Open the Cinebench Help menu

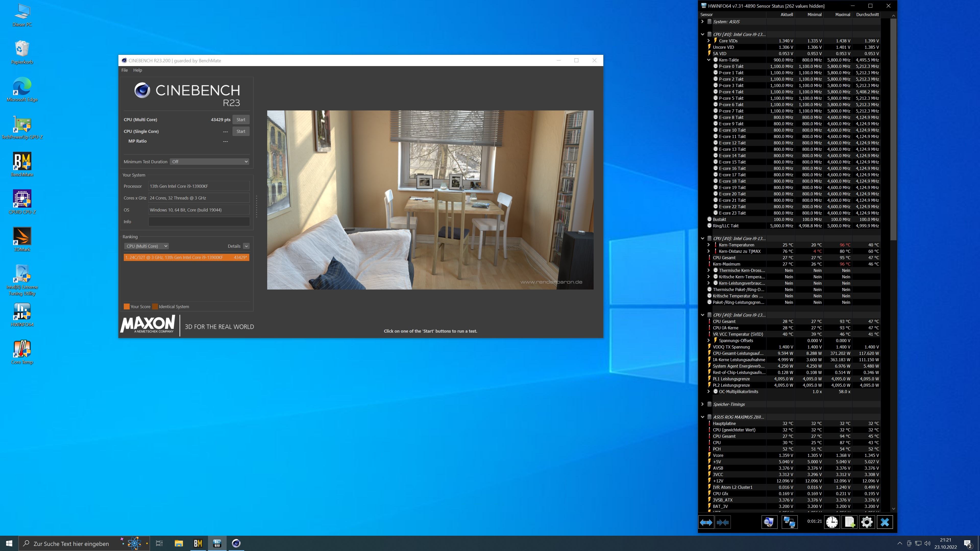[138, 70]
